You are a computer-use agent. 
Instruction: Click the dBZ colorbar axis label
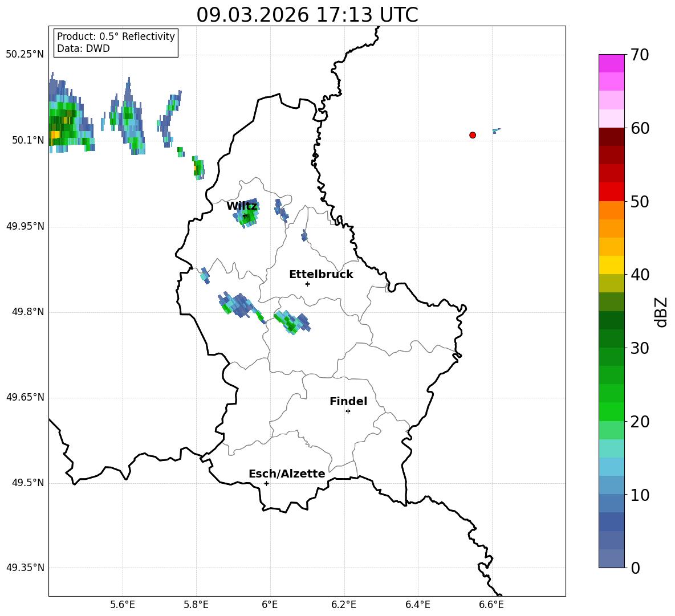[x=660, y=312]
